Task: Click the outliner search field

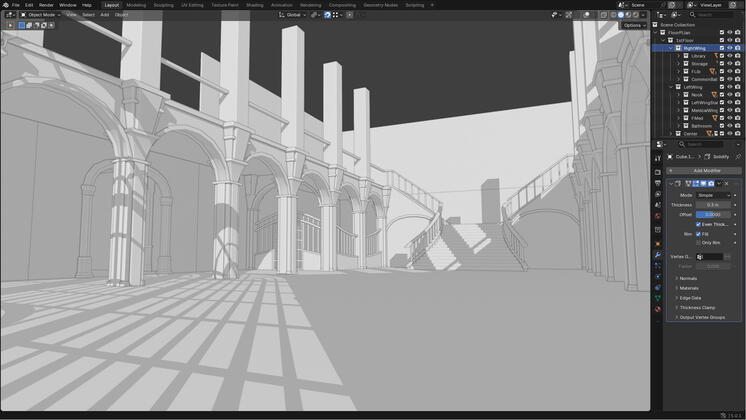Action: click(711, 15)
